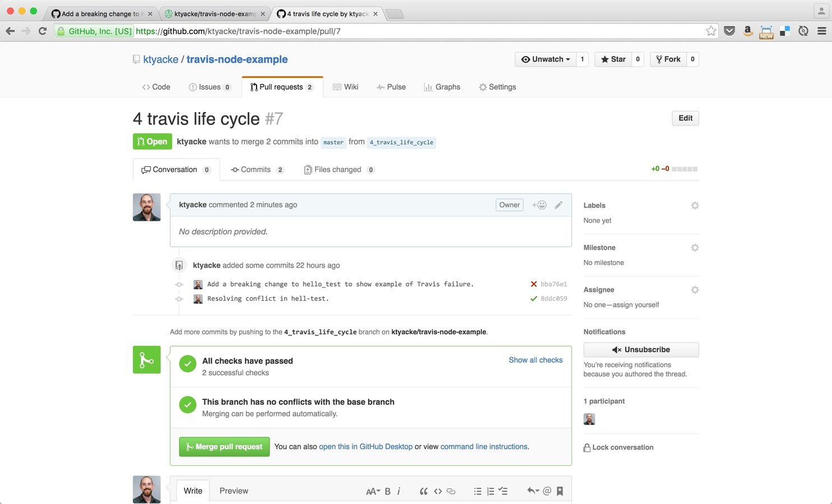Switch to the ktyacke/travis-node-example browser tab
This screenshot has height=504, width=832.
[x=215, y=13]
